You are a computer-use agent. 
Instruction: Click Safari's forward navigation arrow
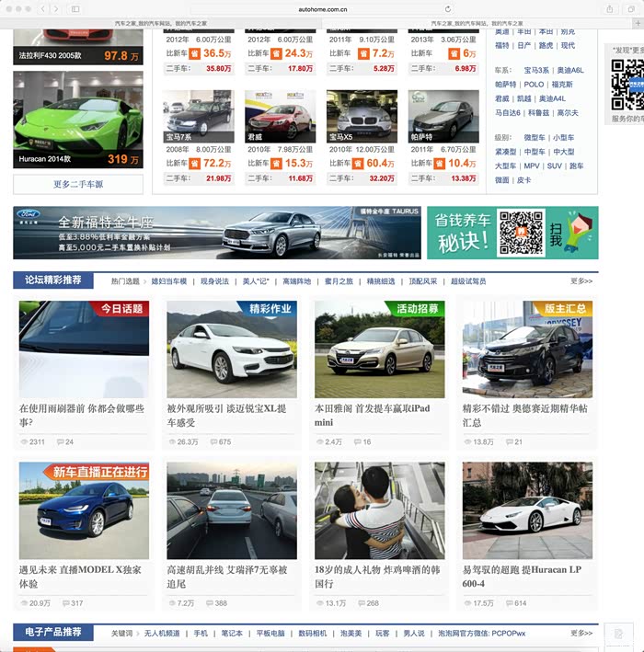pos(56,8)
